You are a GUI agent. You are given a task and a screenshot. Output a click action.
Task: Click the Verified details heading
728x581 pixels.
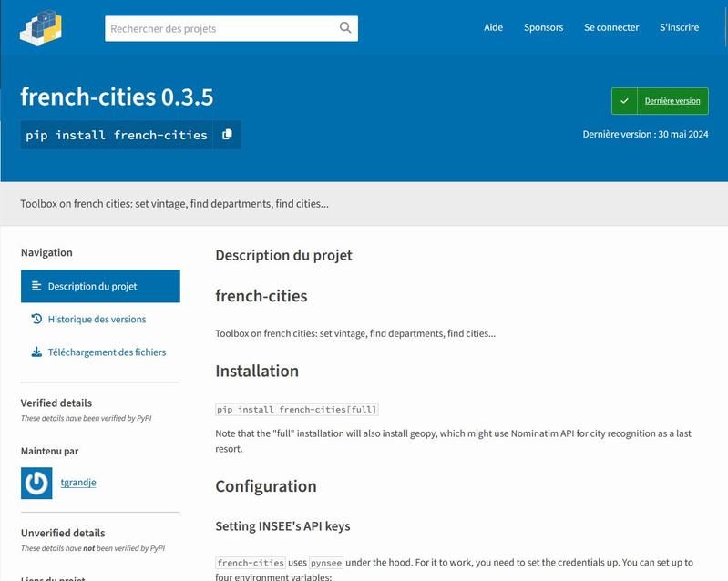click(56, 403)
